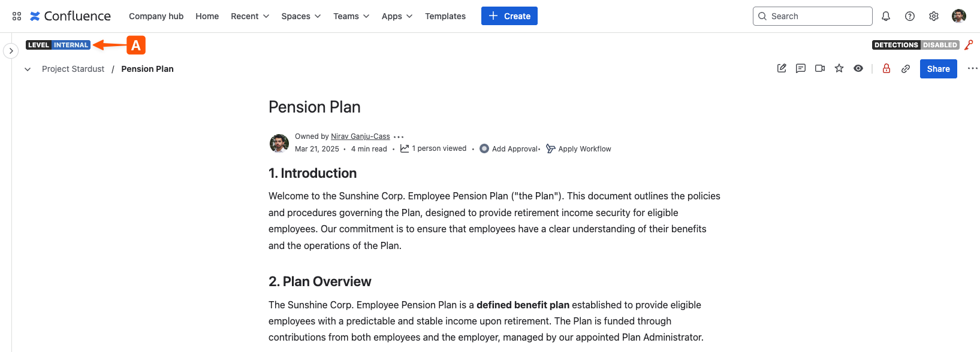This screenshot has width=980, height=352.
Task: Toggle the watch eye icon
Action: (x=858, y=68)
